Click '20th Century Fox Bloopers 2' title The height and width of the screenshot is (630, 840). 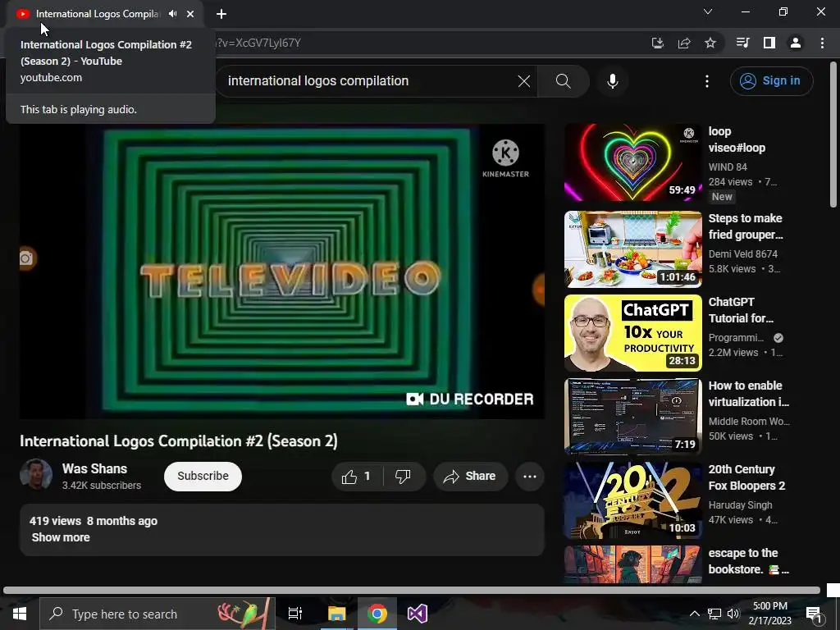[746, 477]
